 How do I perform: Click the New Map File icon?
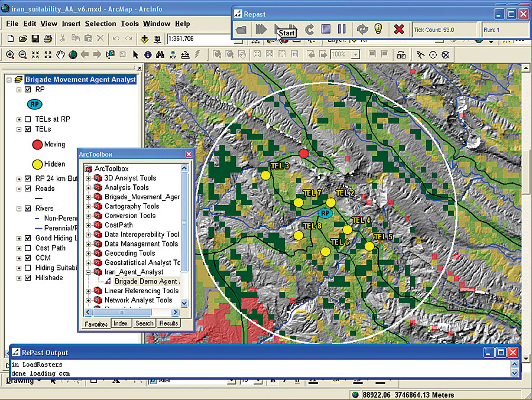click(x=11, y=38)
